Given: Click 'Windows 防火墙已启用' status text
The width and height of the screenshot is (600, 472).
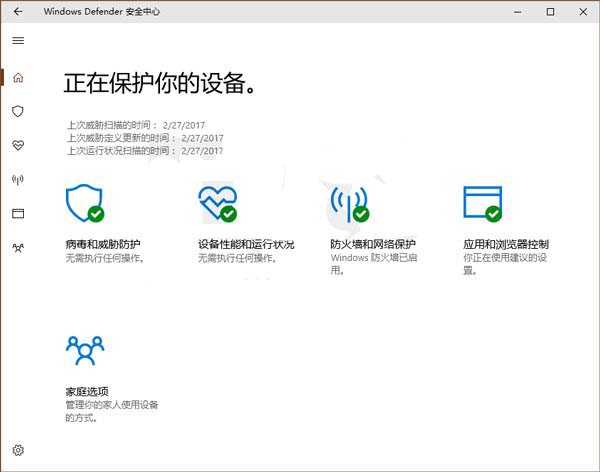Looking at the screenshot, I should (x=374, y=264).
